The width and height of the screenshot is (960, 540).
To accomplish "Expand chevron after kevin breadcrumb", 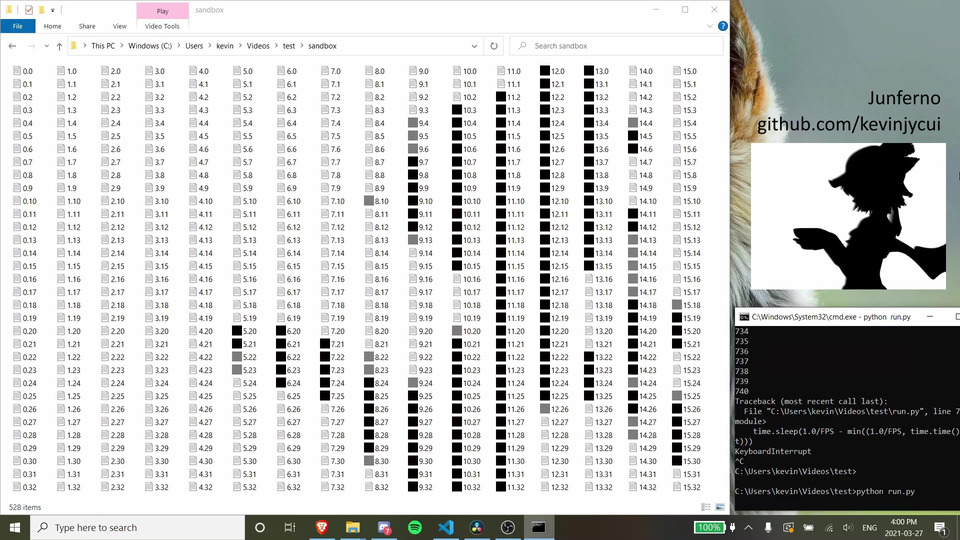I will (x=240, y=46).
